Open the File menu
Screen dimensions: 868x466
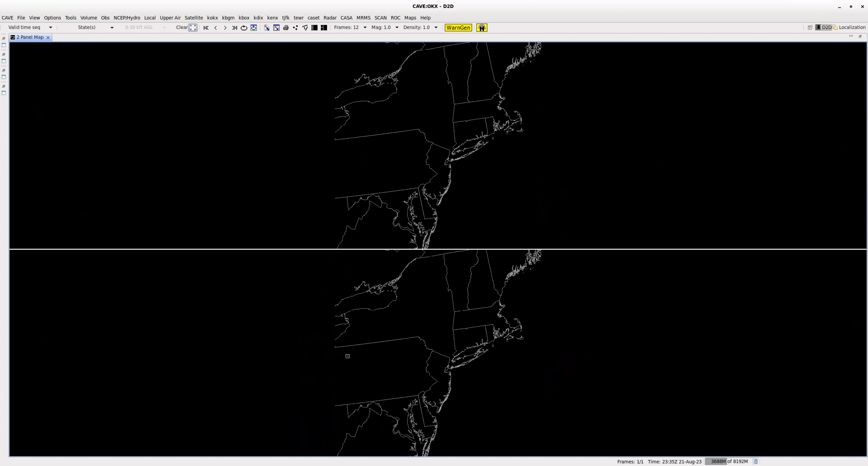[21, 17]
